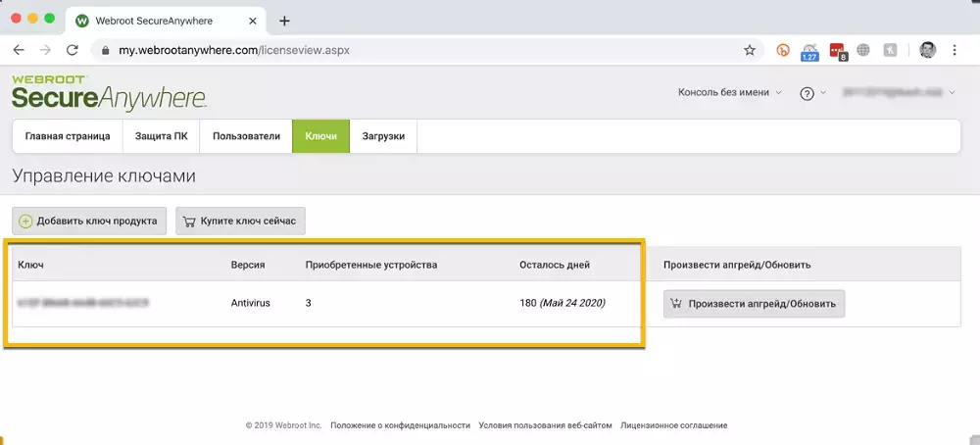This screenshot has width=980, height=445.
Task: Go to Главная страница tab
Action: tap(68, 136)
